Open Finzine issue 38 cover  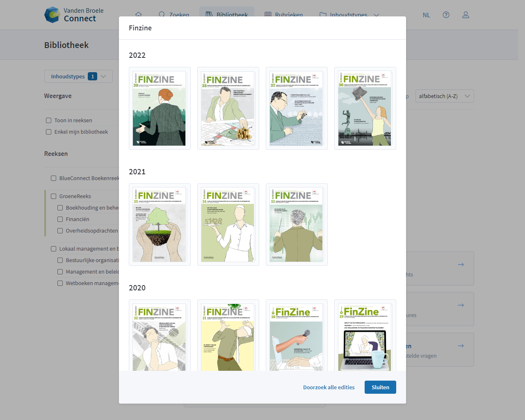(x=228, y=108)
